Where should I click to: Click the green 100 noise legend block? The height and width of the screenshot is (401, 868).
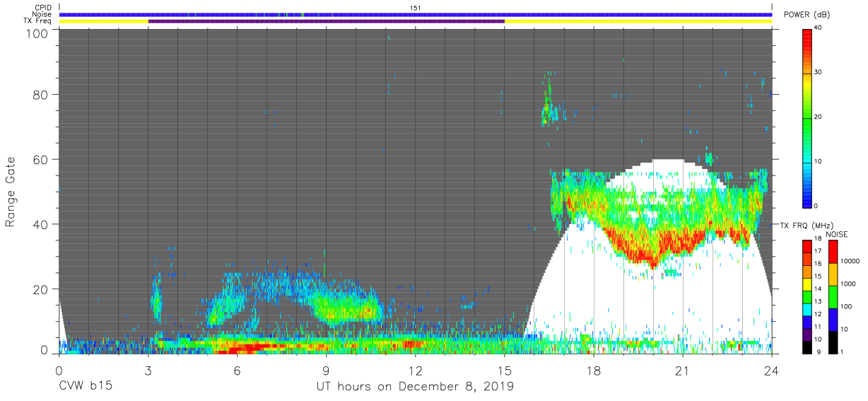(832, 296)
